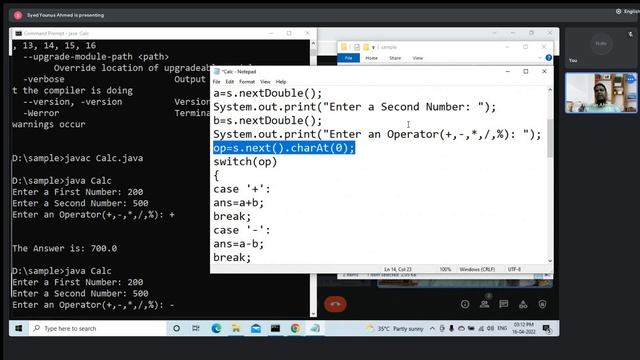
Task: Click Notepad scrollbar down arrow
Action: point(550,260)
